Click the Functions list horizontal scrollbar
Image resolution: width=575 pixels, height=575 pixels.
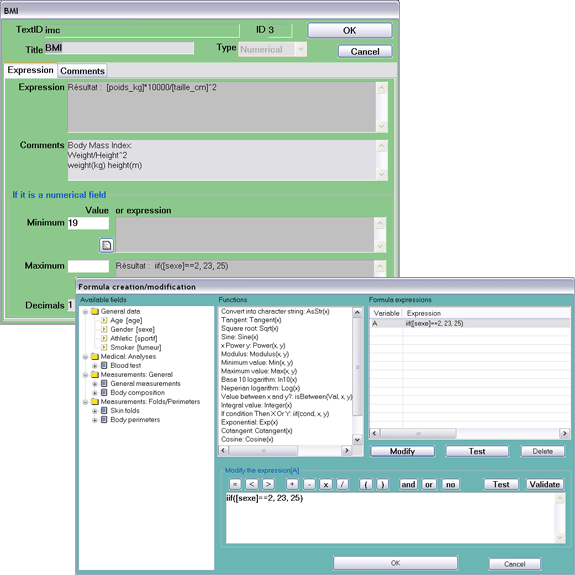point(285,450)
